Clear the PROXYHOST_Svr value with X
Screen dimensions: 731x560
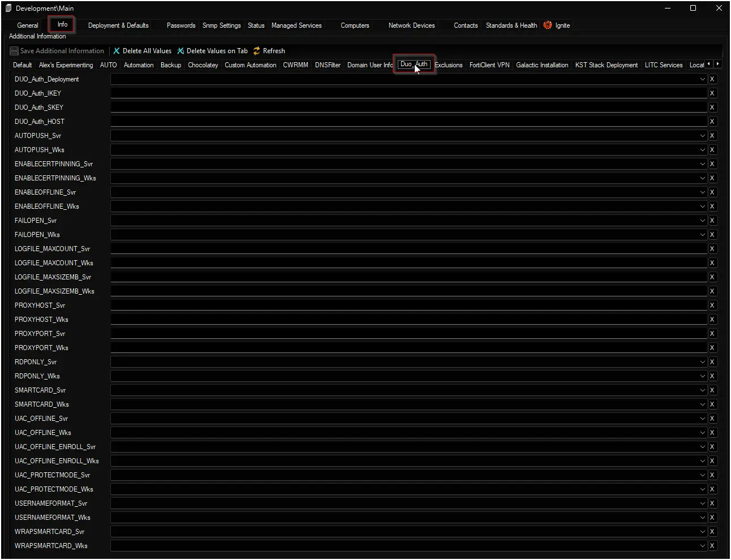tap(712, 305)
